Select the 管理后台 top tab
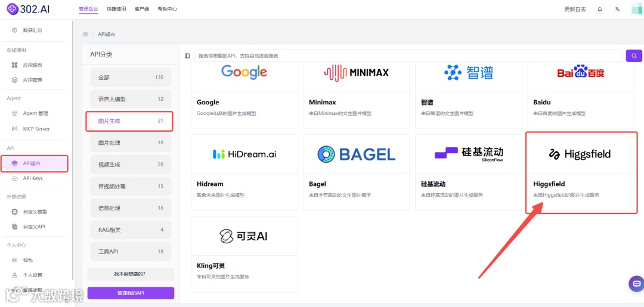This screenshot has width=644, height=307. (x=88, y=8)
